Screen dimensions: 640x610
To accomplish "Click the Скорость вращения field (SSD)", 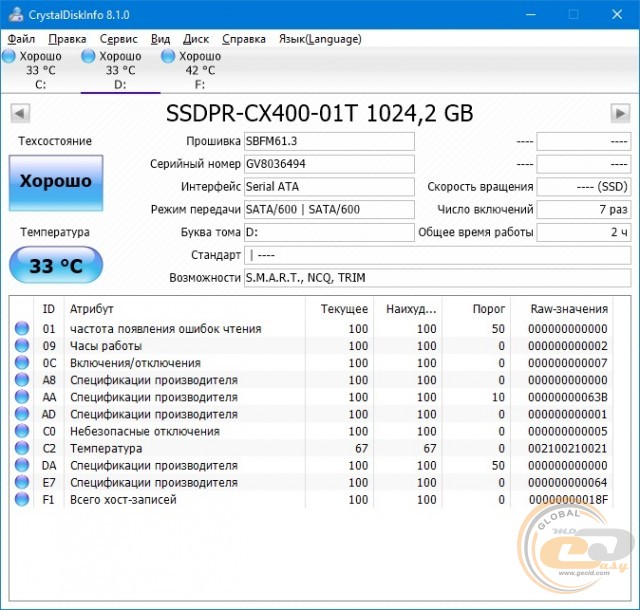I will (x=584, y=187).
